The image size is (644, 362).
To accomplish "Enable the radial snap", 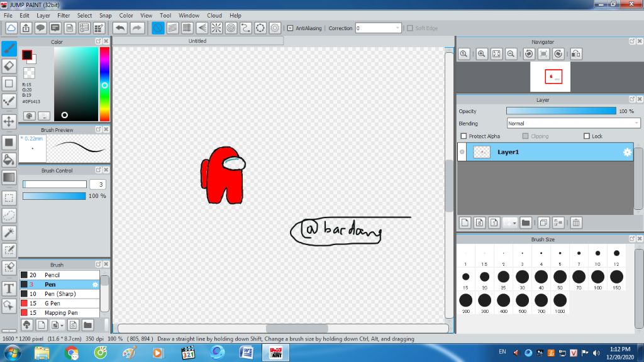I will [x=216, y=28].
